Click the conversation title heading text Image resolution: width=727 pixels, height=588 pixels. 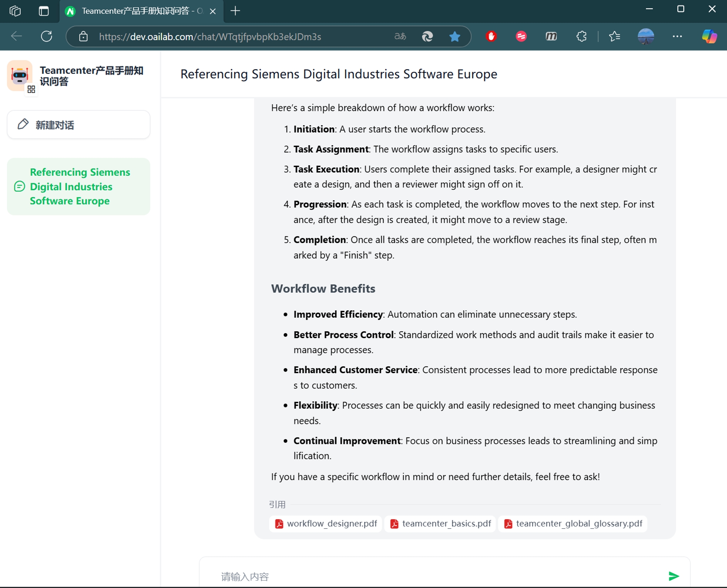point(339,74)
